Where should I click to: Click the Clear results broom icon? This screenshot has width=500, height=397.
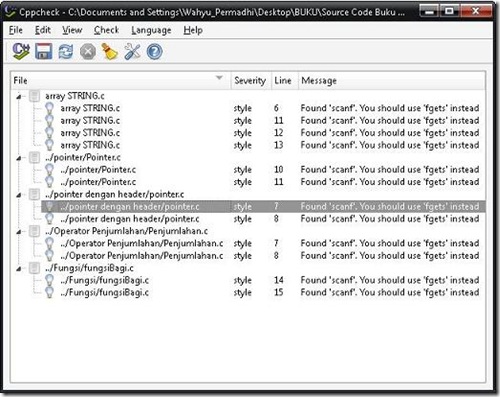(110, 52)
